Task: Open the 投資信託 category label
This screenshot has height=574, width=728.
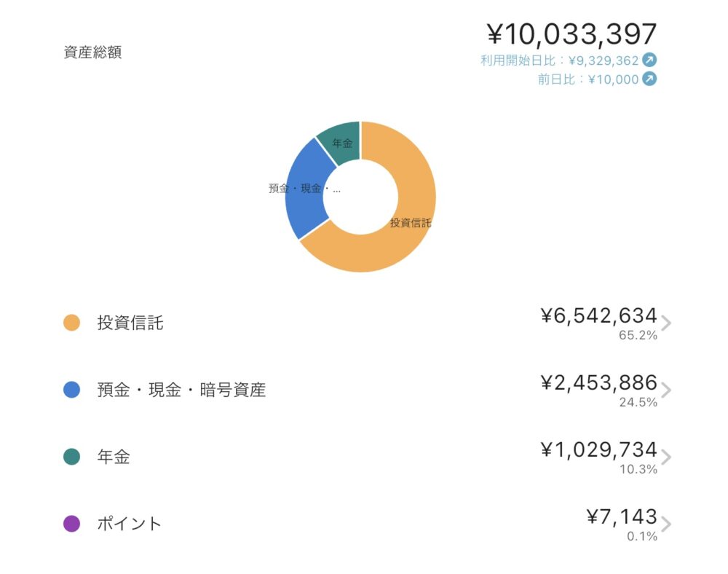Action: click(x=130, y=323)
